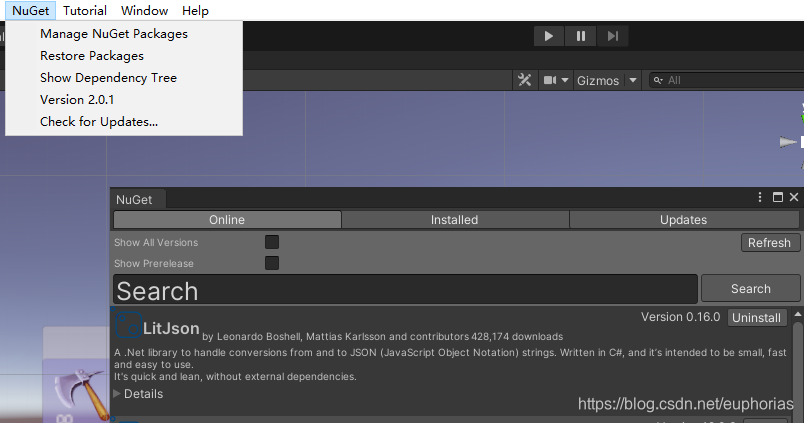Select Show Dependency Tree
Image resolution: width=804 pixels, height=423 pixels.
[x=108, y=78]
